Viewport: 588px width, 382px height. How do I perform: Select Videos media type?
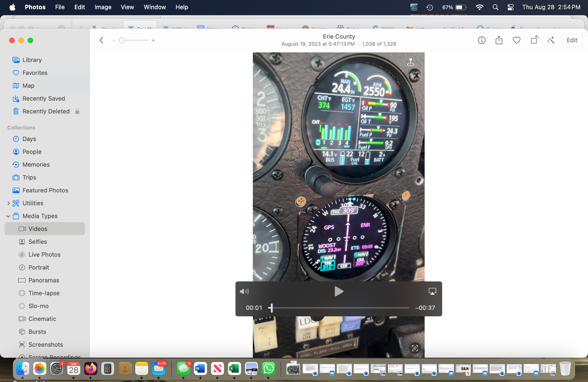coord(45,229)
